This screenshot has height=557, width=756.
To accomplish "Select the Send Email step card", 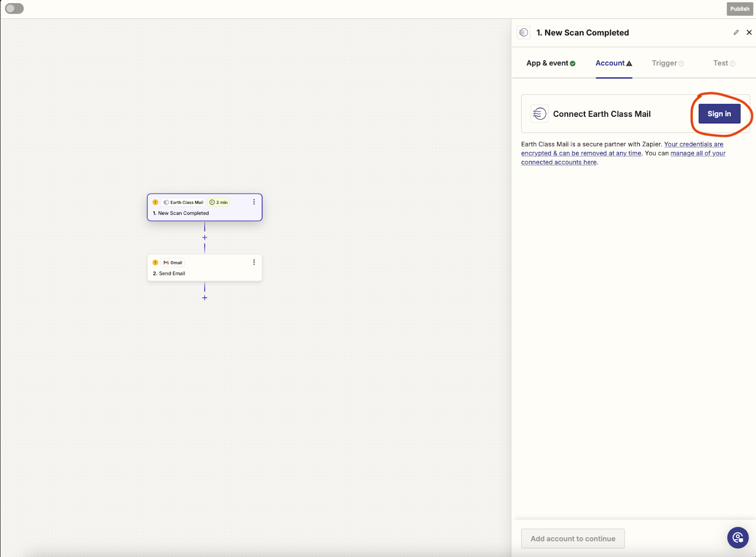I will (205, 268).
